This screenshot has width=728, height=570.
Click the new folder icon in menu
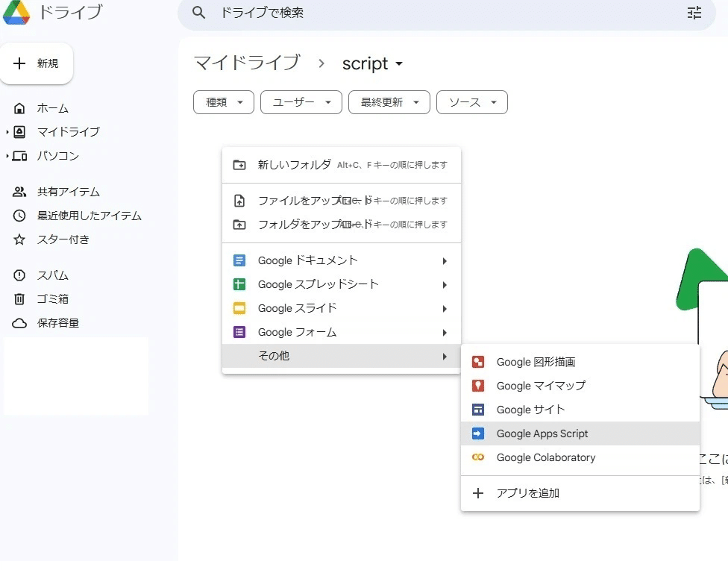tap(239, 165)
